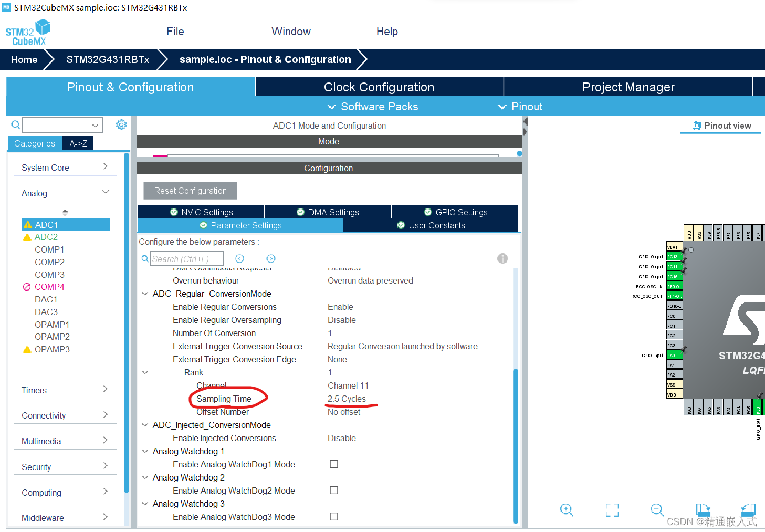Open the DMA Settings tab
Screen dimensions: 765x532
click(328, 212)
